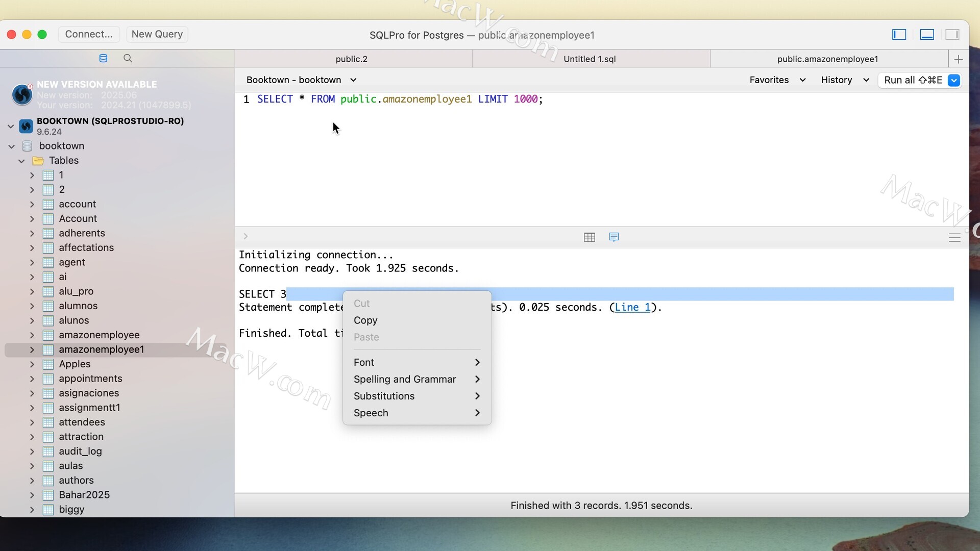Open the Favorites dropdown
The image size is (980, 551).
click(x=777, y=80)
